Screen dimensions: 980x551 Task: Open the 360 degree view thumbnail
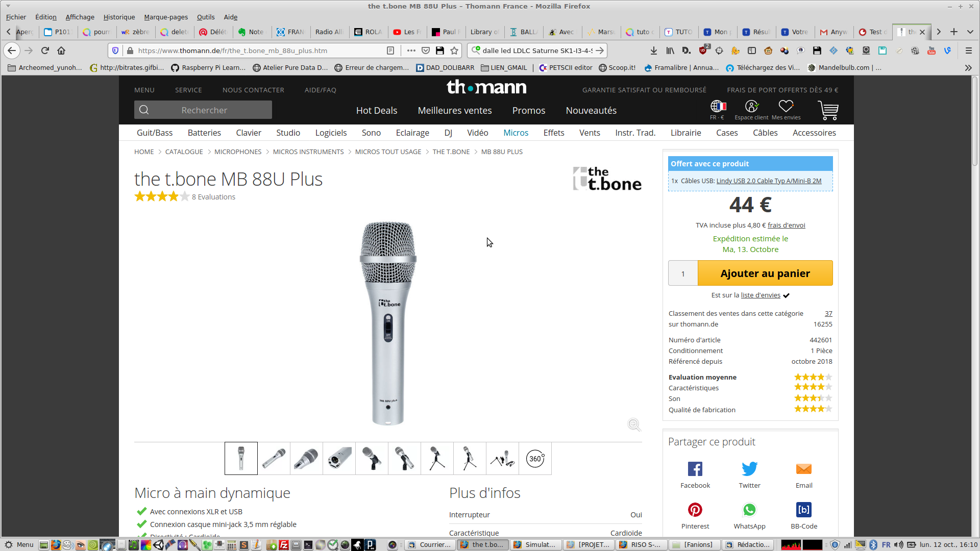(x=535, y=458)
